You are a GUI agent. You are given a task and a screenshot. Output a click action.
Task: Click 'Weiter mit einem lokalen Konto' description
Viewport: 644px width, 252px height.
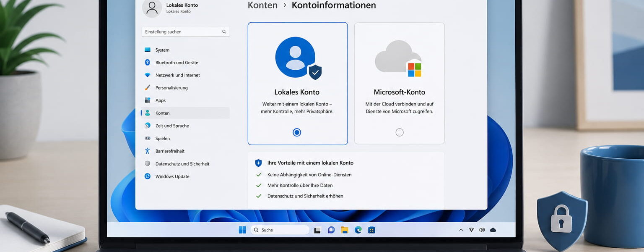point(297,108)
